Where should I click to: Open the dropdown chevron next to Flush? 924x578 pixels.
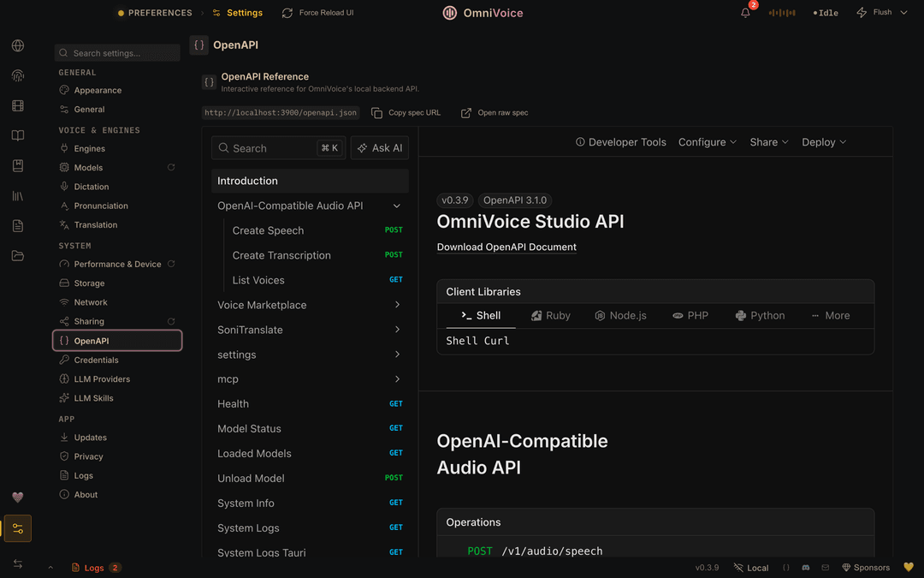click(903, 12)
